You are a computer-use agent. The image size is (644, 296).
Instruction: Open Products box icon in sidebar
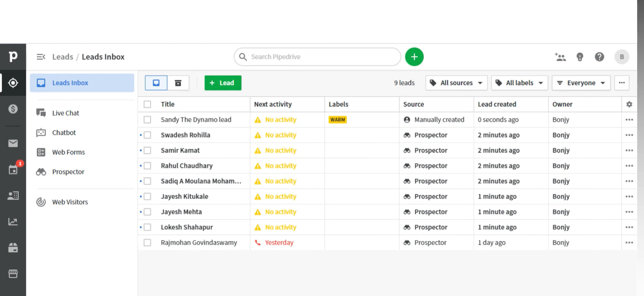(x=13, y=248)
